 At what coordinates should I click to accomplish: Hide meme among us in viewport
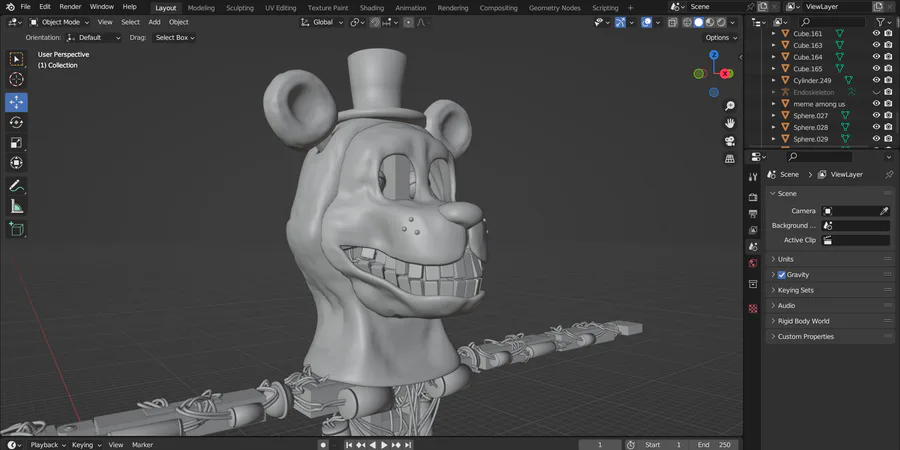[x=876, y=104]
